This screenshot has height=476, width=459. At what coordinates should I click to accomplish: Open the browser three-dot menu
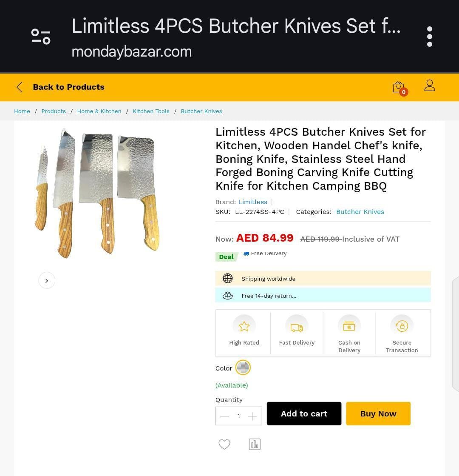tap(429, 37)
